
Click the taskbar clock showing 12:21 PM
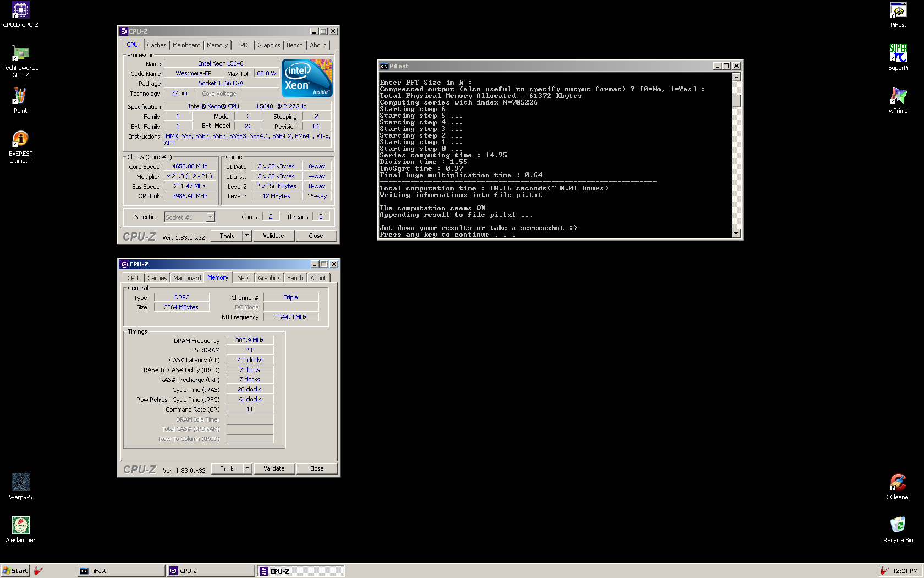point(905,571)
